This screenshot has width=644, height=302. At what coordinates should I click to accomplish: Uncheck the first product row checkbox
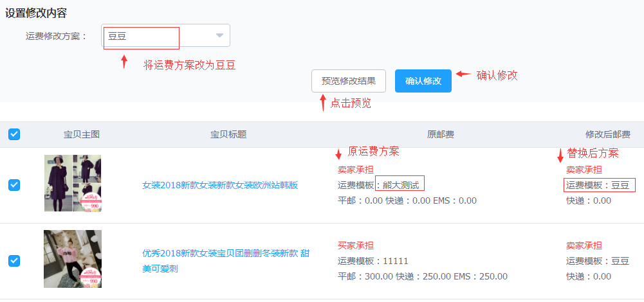coord(14,185)
